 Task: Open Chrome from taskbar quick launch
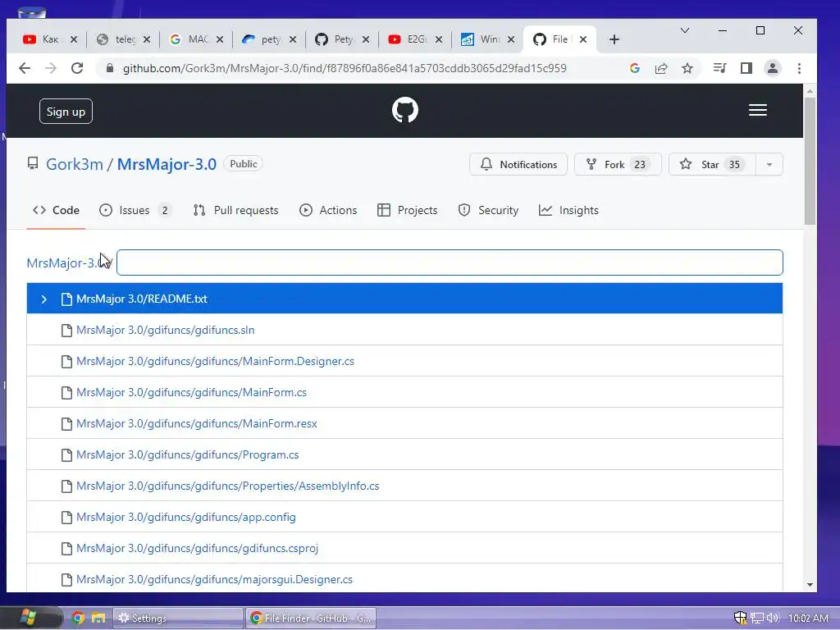coord(78,619)
